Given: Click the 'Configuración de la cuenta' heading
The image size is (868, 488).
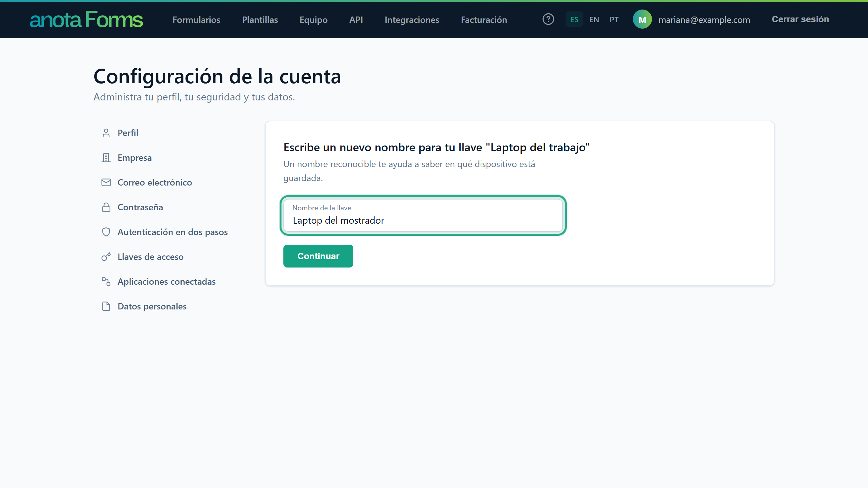Looking at the screenshot, I should click(x=217, y=77).
